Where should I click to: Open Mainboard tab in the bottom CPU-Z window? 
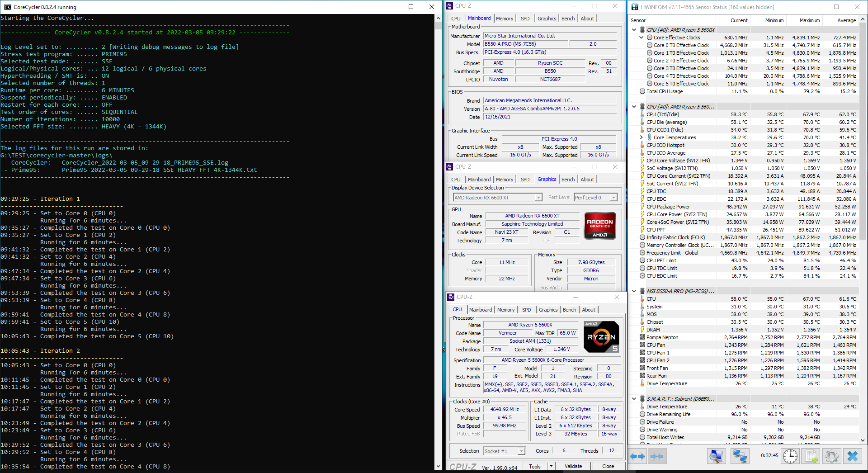481,310
